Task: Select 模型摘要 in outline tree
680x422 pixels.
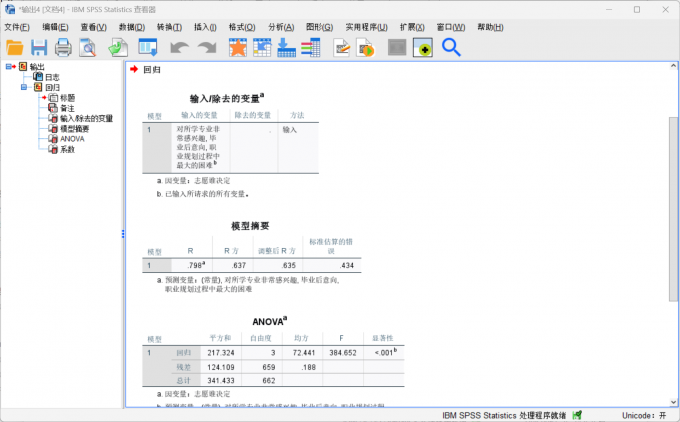Action: [x=75, y=129]
